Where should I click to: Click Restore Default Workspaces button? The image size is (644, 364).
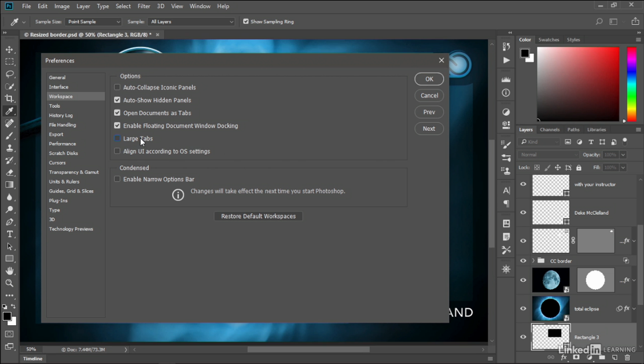pyautogui.click(x=258, y=216)
